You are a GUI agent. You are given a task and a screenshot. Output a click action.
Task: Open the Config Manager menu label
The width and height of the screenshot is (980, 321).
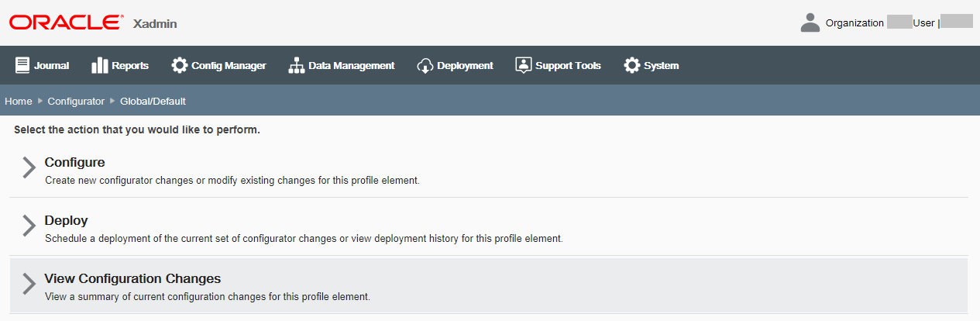coord(229,66)
